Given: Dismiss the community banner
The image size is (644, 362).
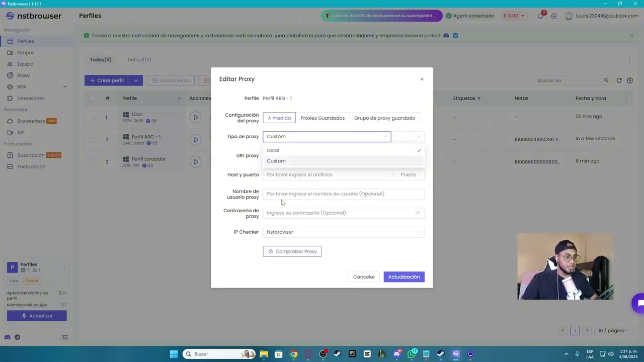Looking at the screenshot, I should point(631,35).
